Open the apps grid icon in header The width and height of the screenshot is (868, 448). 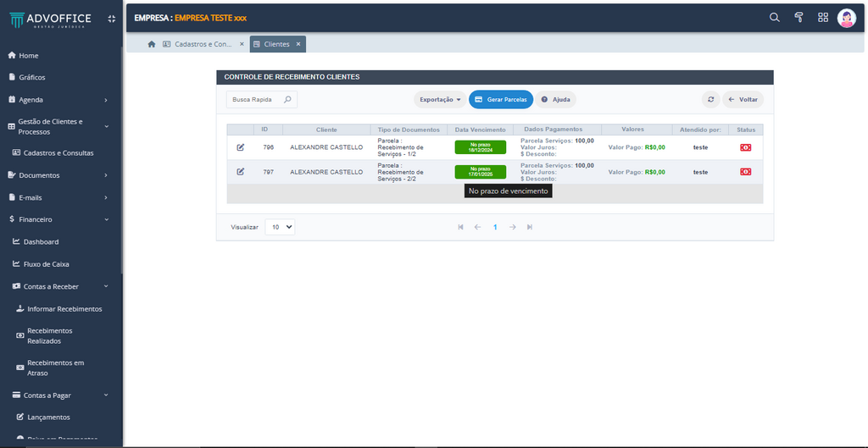[822, 18]
